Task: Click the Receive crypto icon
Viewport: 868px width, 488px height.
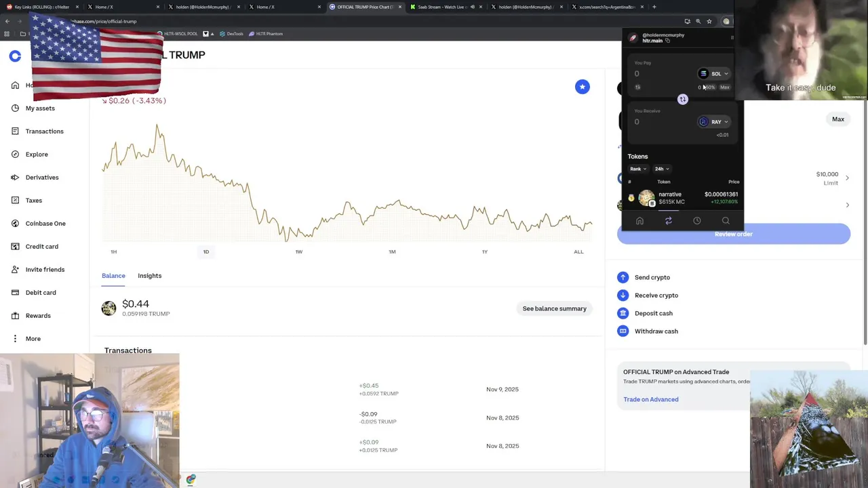Action: (623, 296)
